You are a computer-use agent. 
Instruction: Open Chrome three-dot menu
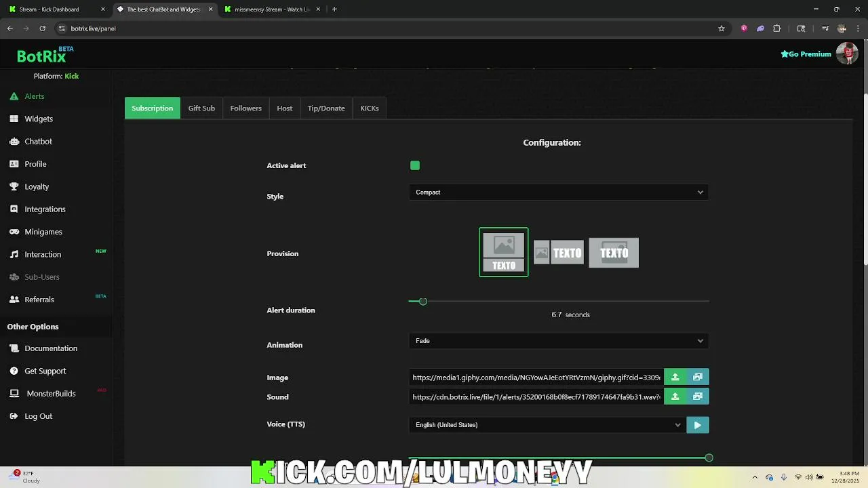[x=858, y=28]
